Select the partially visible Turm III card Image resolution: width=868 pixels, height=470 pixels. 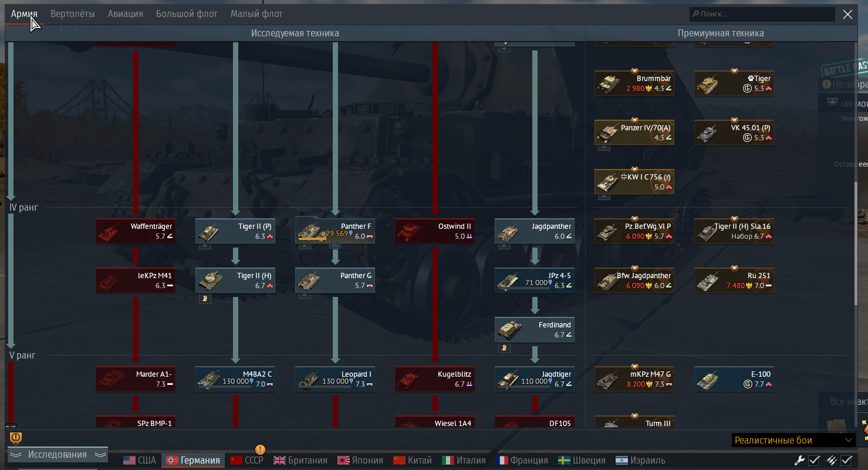point(634,422)
